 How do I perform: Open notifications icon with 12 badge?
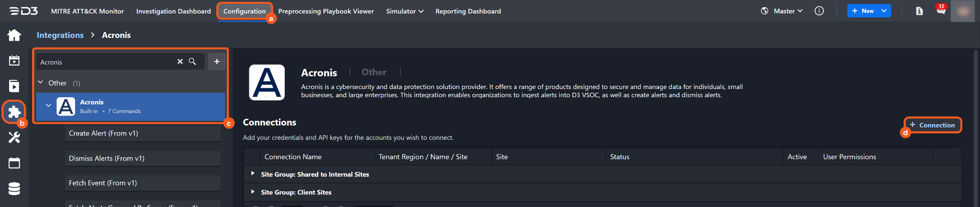click(x=941, y=11)
